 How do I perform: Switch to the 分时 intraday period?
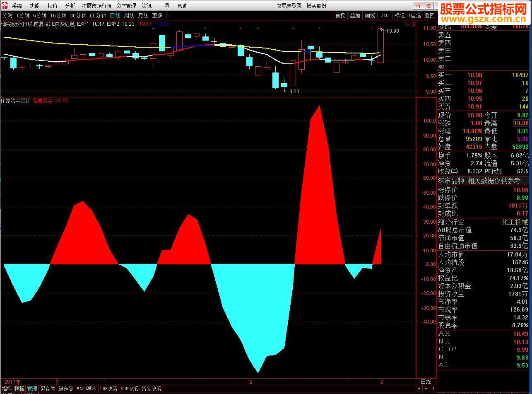pos(7,15)
